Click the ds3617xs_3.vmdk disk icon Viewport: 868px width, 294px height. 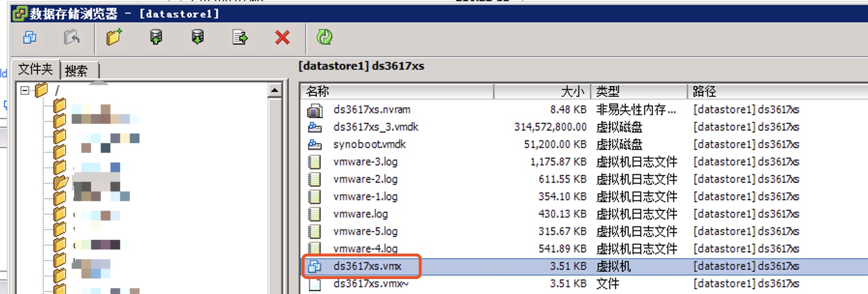click(315, 127)
